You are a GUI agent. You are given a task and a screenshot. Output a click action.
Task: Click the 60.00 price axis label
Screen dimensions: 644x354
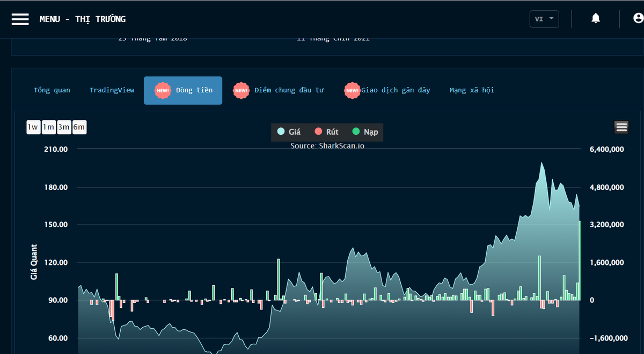pos(58,338)
